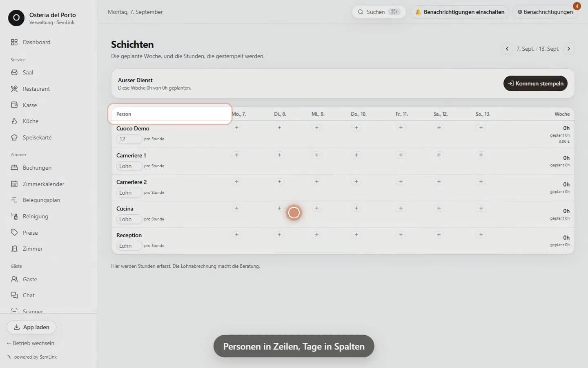Add Cameriere 1 shift on Mi., 9.
The image size is (588, 368).
tap(317, 155)
